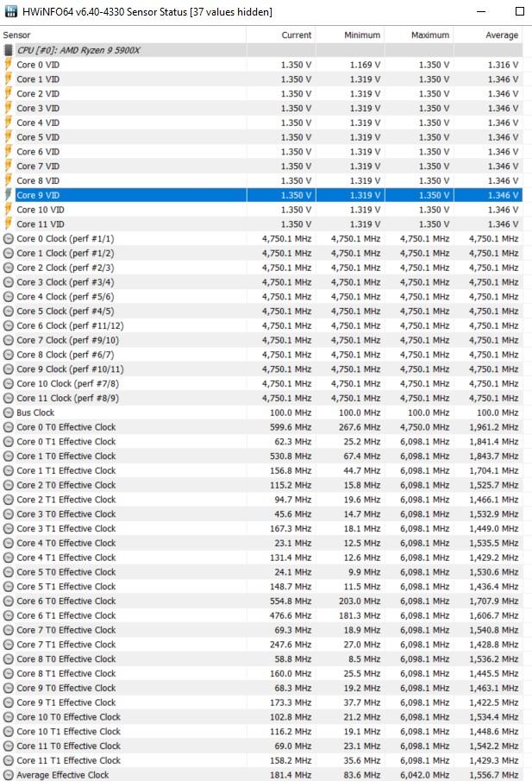Select the Core 10 VID row label
532x781 pixels.
41,209
